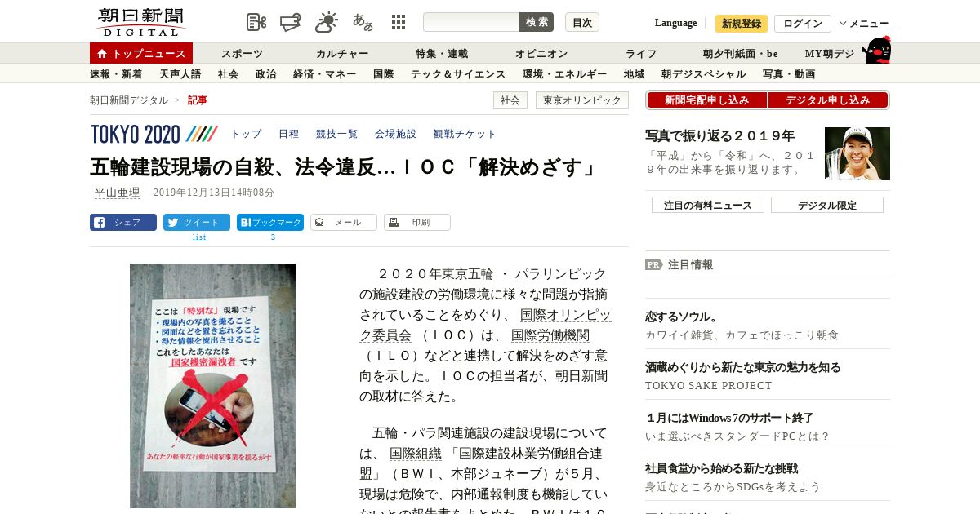Click 新規登録 registration button
The height and width of the screenshot is (514, 980).
pyautogui.click(x=742, y=23)
